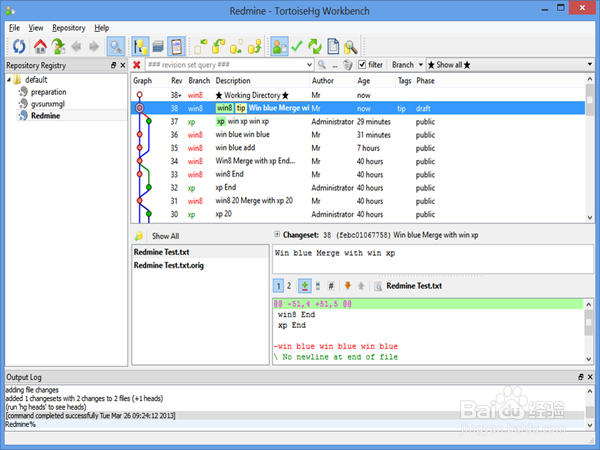Select revision 34 'Win8 Merge with xp End'
Screen dimensions: 600x450
[358, 161]
